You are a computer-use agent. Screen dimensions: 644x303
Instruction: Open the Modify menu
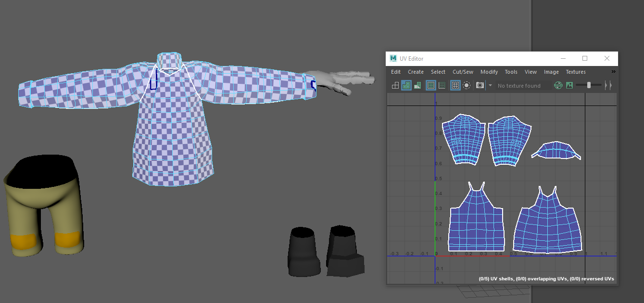pyautogui.click(x=489, y=71)
